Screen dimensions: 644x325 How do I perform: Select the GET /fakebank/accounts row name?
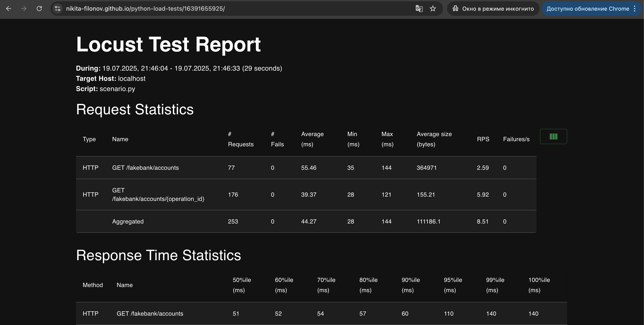pyautogui.click(x=145, y=168)
